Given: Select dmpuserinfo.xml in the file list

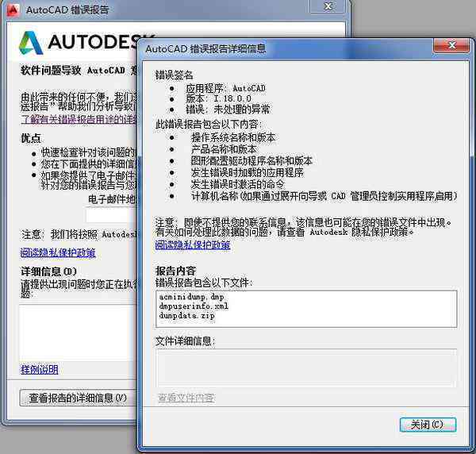Looking at the screenshot, I should click(x=194, y=306).
